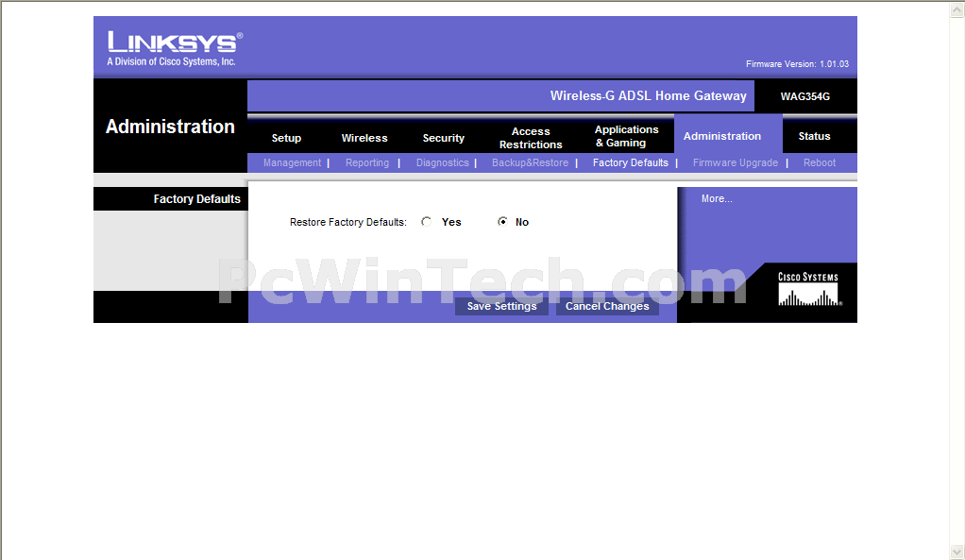The height and width of the screenshot is (560, 965).
Task: Go to the Backup&Restore subtab
Action: (530, 162)
